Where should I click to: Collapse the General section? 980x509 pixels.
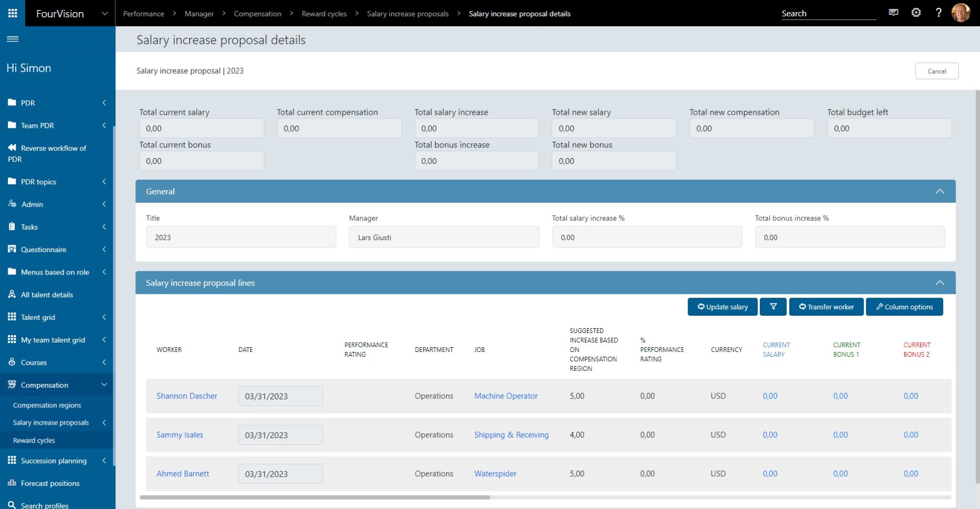940,191
